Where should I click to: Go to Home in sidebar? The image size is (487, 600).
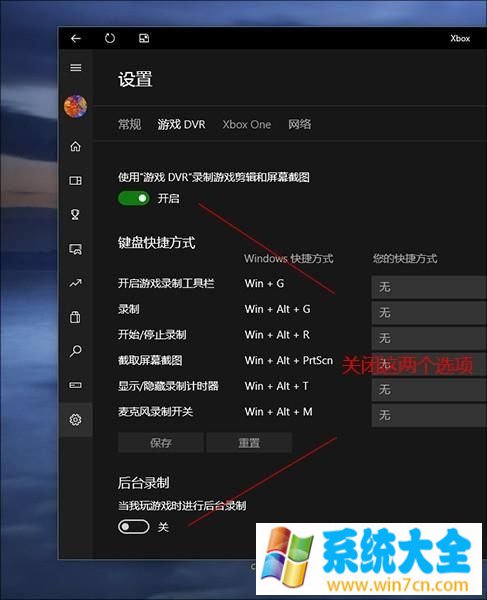pyautogui.click(x=76, y=146)
